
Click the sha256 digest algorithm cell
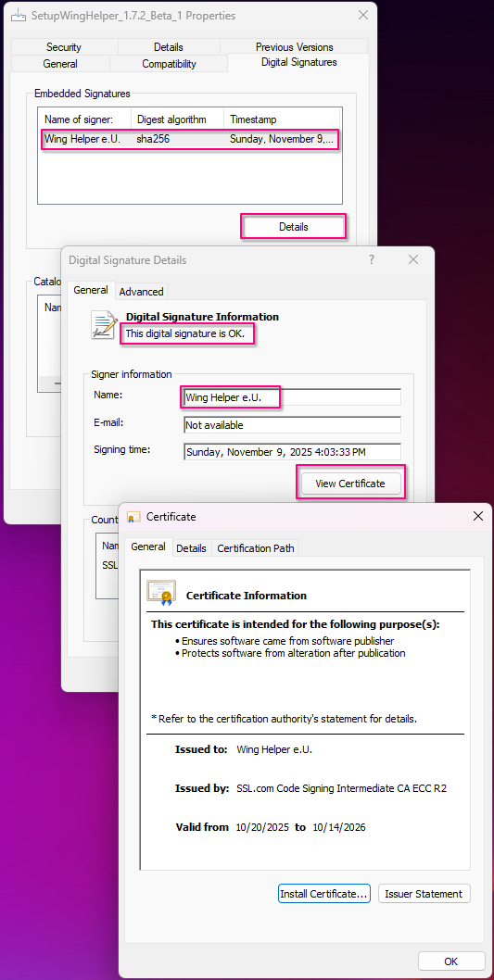153,139
